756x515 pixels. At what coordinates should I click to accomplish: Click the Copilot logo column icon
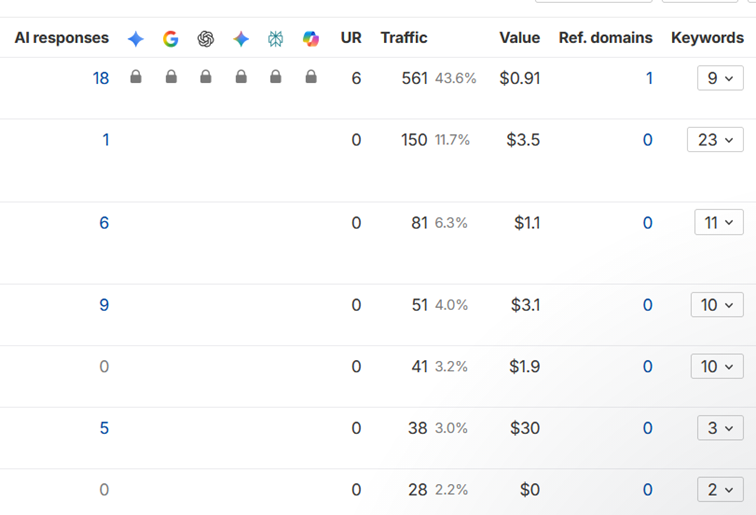click(311, 39)
